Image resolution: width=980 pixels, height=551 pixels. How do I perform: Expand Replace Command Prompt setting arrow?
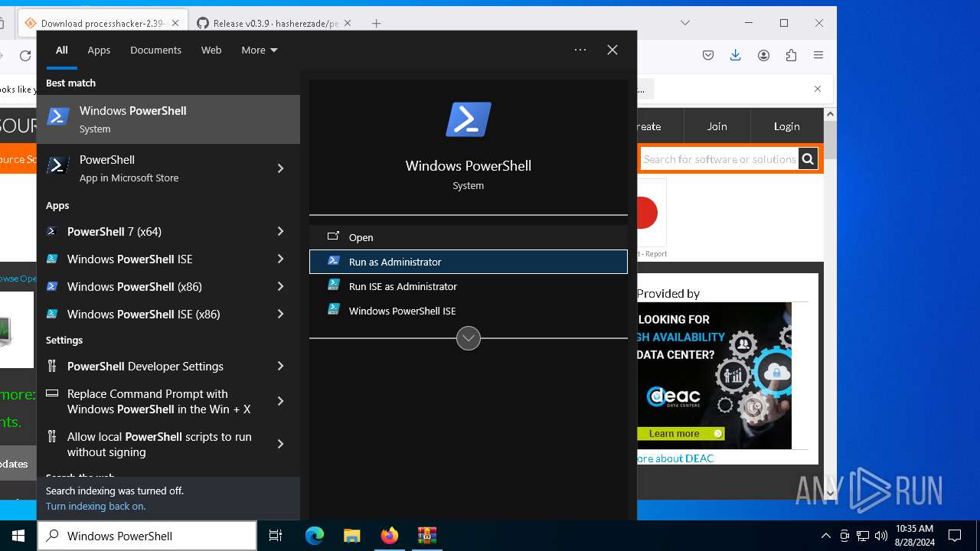coord(280,401)
